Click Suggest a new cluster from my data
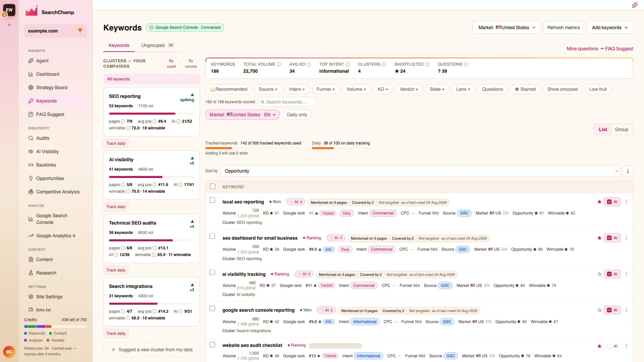644x362 pixels. pyautogui.click(x=152, y=350)
